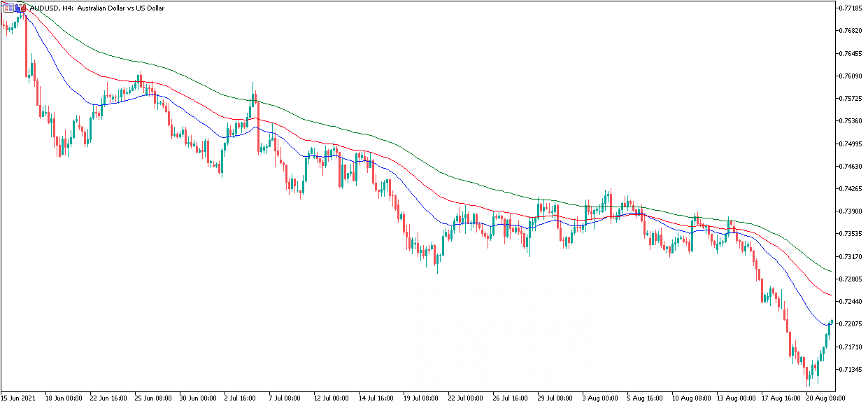
Task: Click the 30 Jun 00:00 time label
Action: pos(198,398)
